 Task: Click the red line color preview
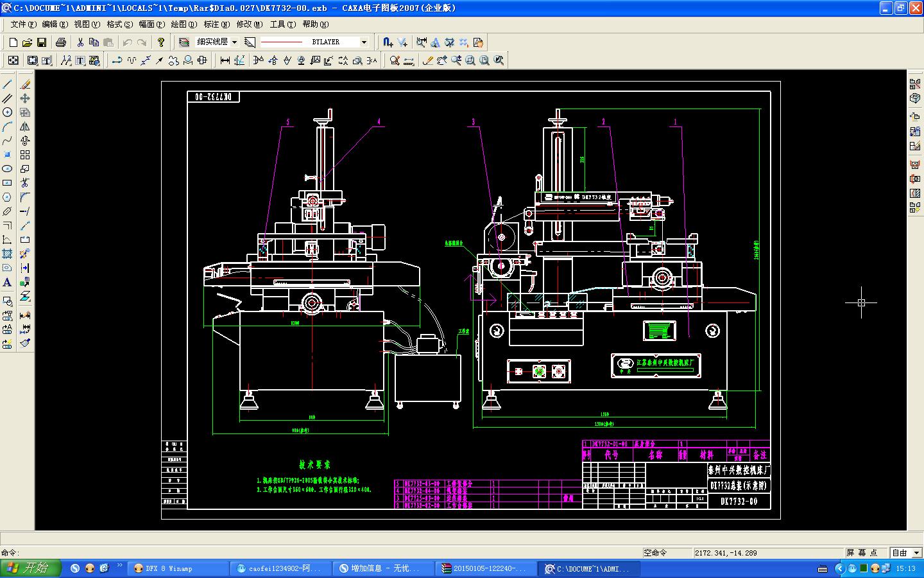[281, 42]
